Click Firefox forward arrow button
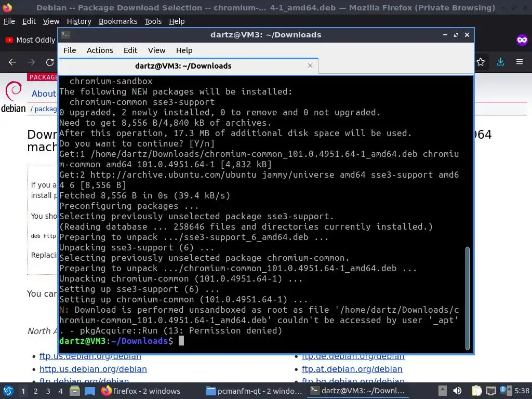Viewport: 532px width, 399px height. [x=31, y=62]
